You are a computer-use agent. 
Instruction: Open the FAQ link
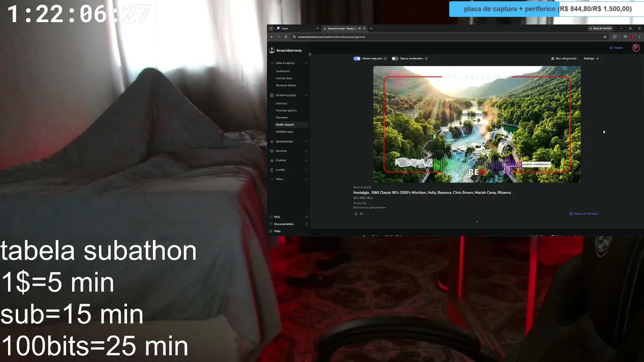point(277,217)
